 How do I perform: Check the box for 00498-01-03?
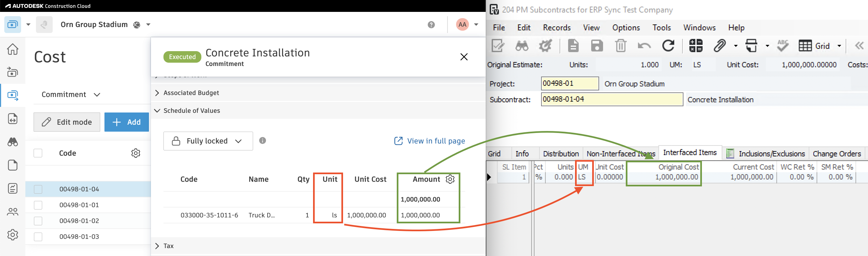(38, 237)
